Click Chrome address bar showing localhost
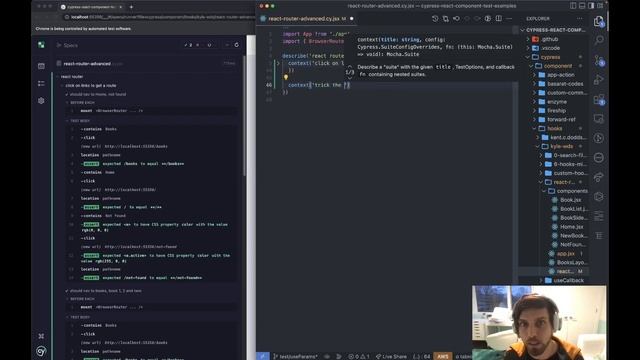Screen dimensions: 640x360 tap(159, 17)
